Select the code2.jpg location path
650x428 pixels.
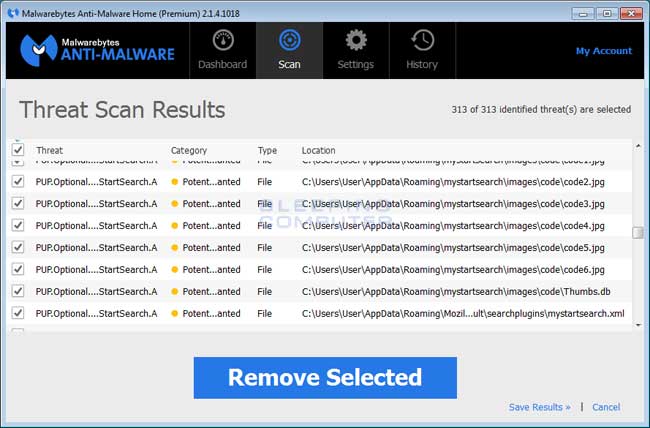[453, 182]
